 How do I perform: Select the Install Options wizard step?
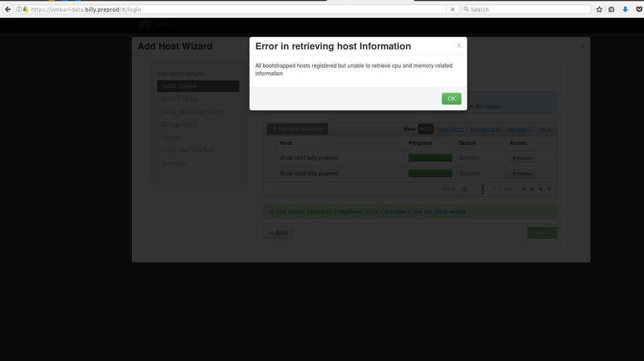[198, 86]
